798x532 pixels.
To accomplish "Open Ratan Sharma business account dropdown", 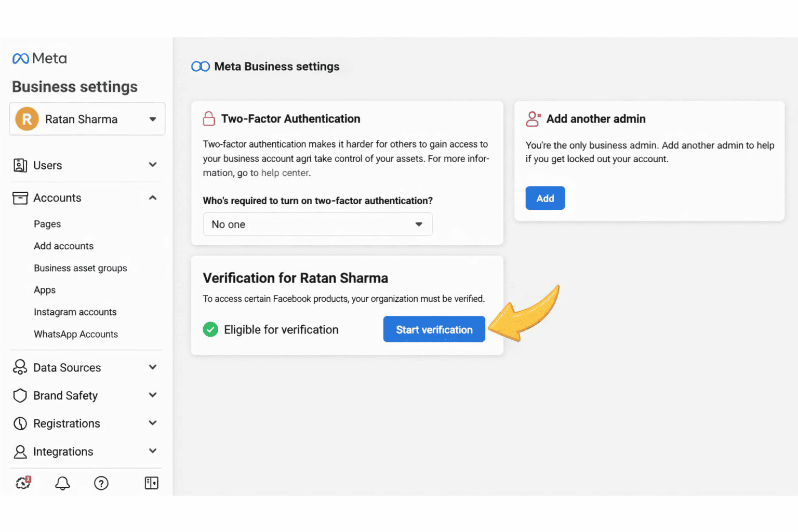I will (87, 119).
